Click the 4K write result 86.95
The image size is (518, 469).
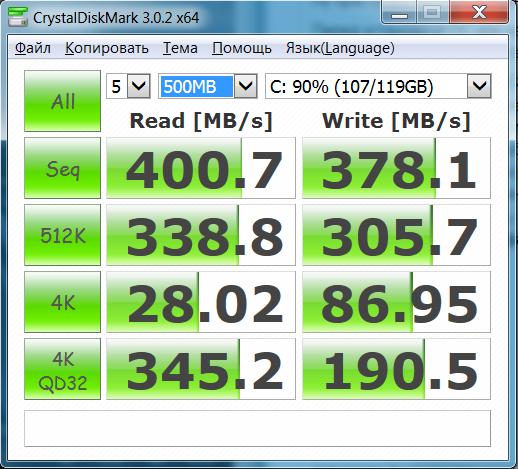396,302
